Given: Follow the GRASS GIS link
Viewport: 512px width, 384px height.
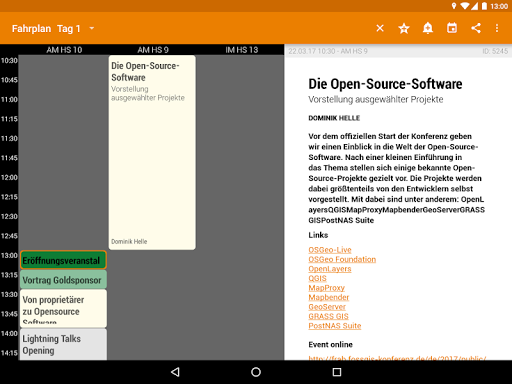Looking at the screenshot, I should (328, 316).
